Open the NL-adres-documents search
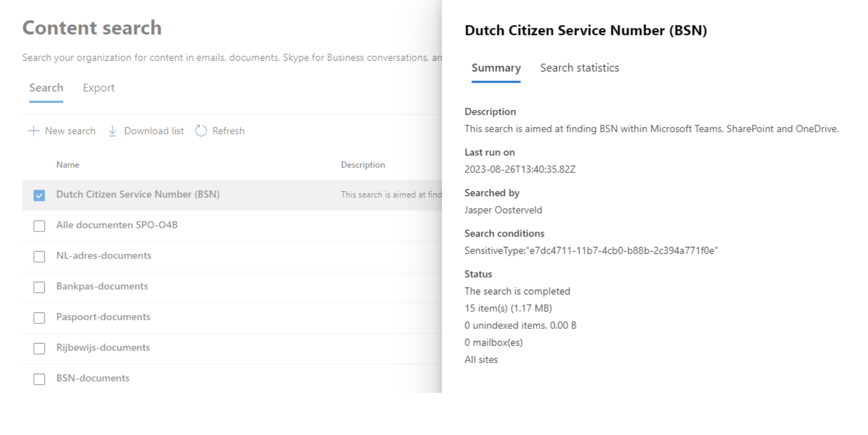 click(104, 255)
